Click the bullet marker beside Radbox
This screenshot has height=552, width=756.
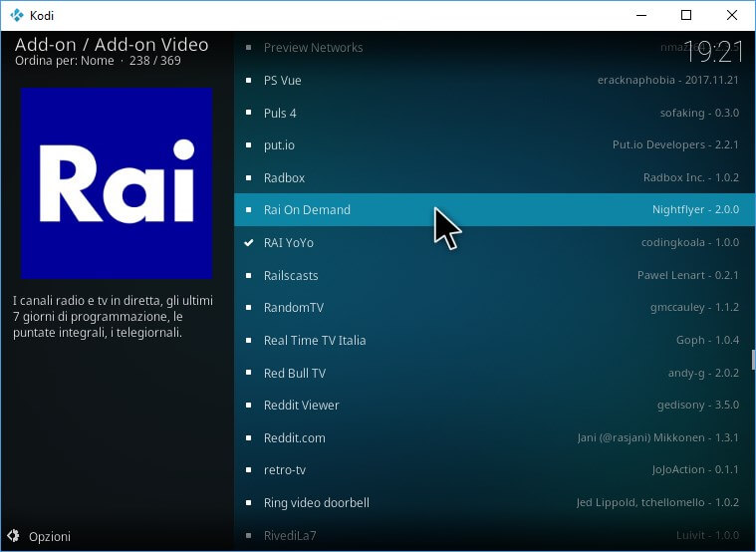tap(249, 177)
